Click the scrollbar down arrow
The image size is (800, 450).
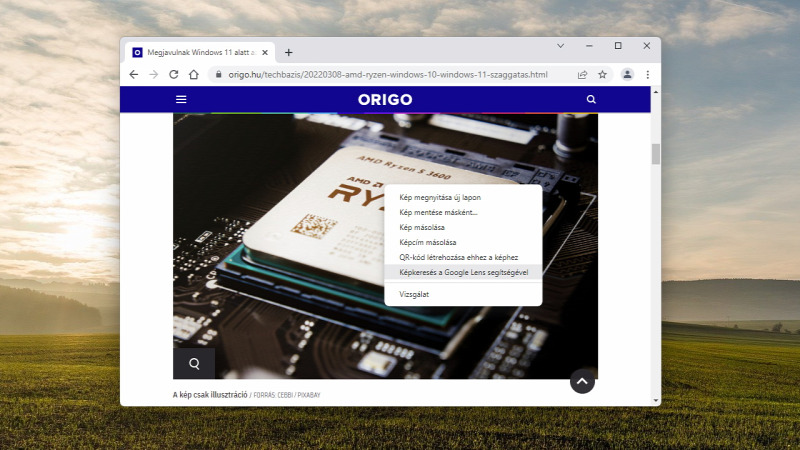point(656,401)
